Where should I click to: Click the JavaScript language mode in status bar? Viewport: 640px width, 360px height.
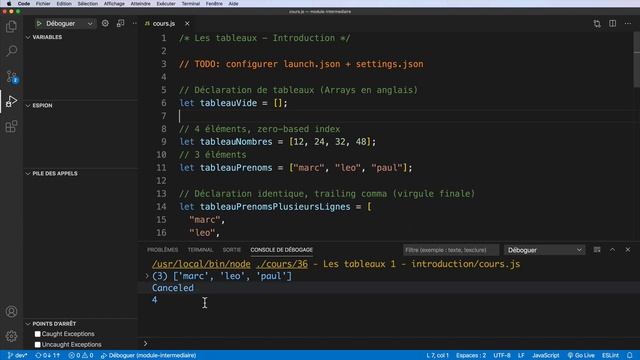(x=545, y=356)
